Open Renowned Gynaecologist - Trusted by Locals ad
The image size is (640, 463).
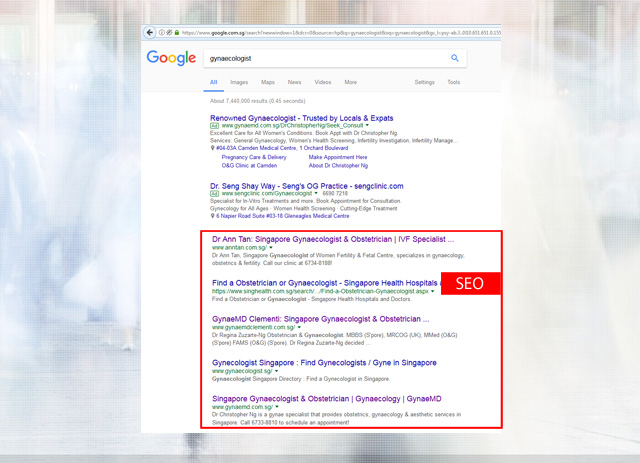coord(302,118)
